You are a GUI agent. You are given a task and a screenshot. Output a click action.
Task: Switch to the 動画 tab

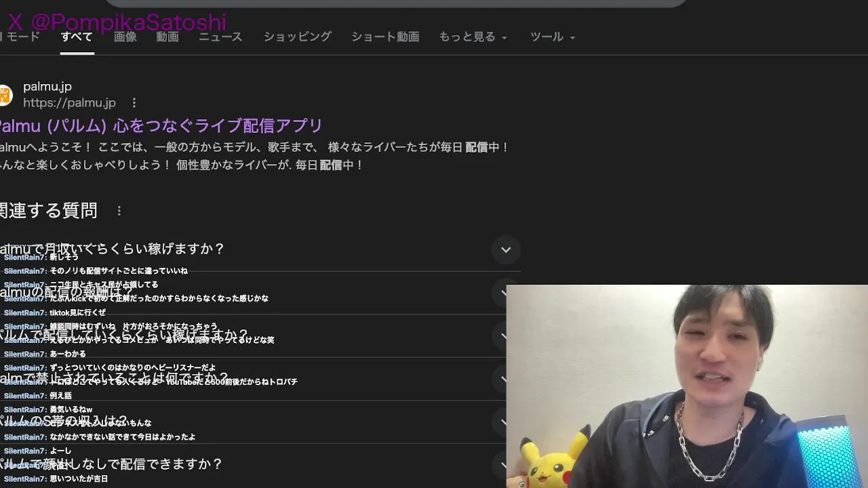167,37
